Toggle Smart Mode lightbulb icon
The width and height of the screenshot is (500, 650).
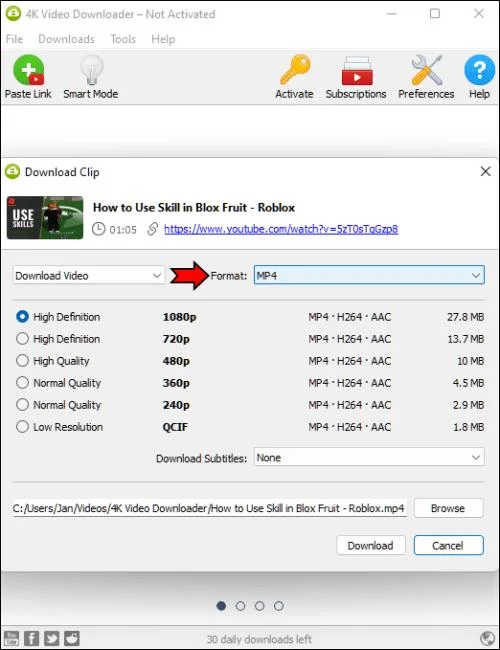[91, 70]
